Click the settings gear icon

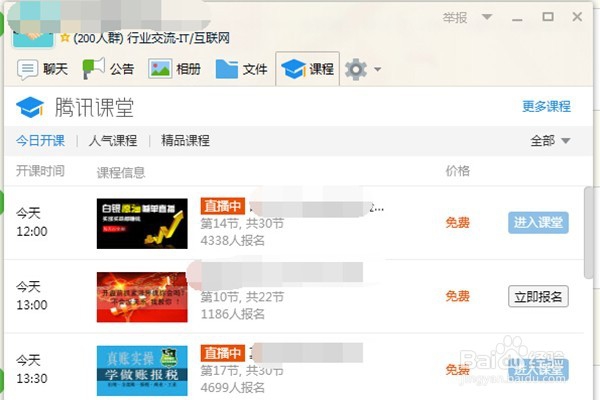coord(356,69)
